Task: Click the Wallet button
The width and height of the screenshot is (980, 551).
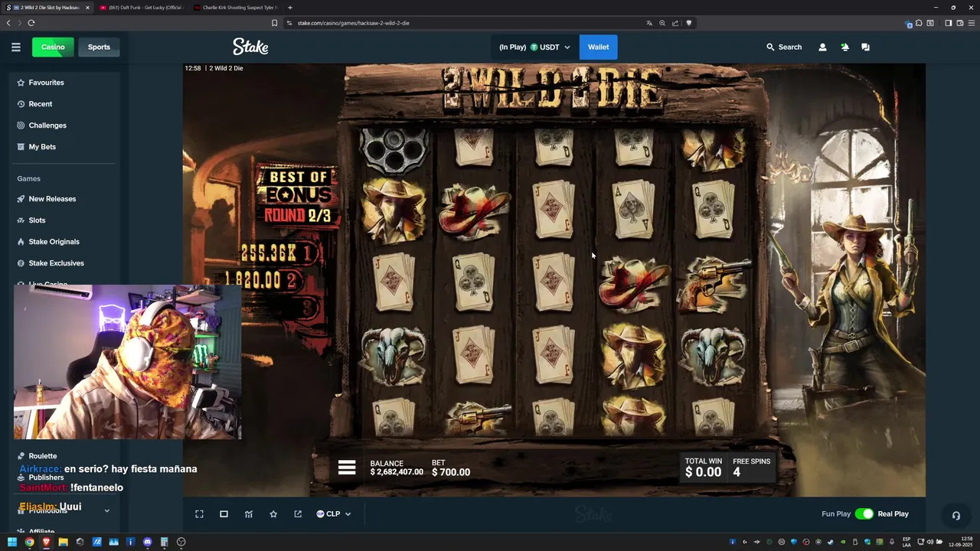Action: tap(598, 47)
